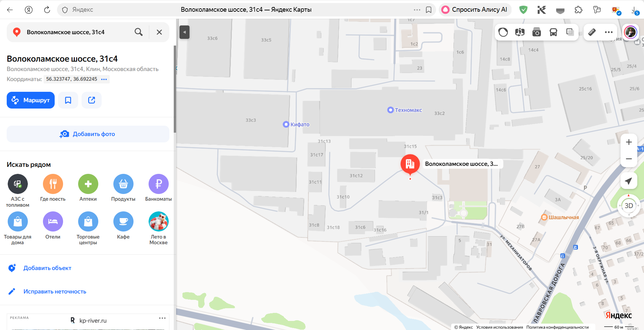Screen dimensions: 644x330
Task: Select the parking P marker on the map
Action: point(585,188)
